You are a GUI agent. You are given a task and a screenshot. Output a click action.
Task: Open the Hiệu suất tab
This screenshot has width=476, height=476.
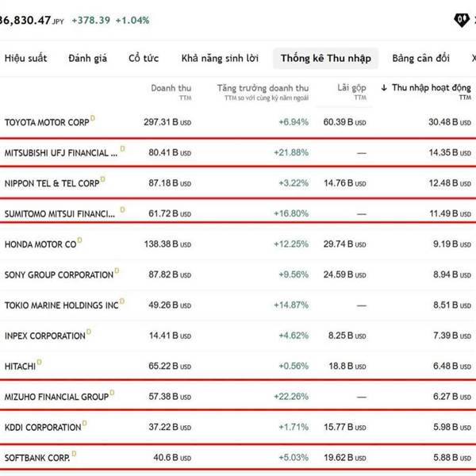coord(26,58)
